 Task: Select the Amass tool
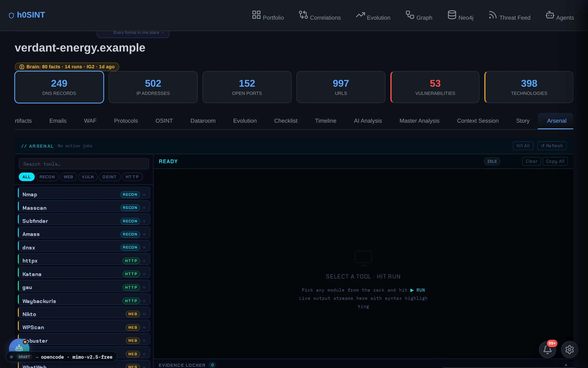pos(84,233)
